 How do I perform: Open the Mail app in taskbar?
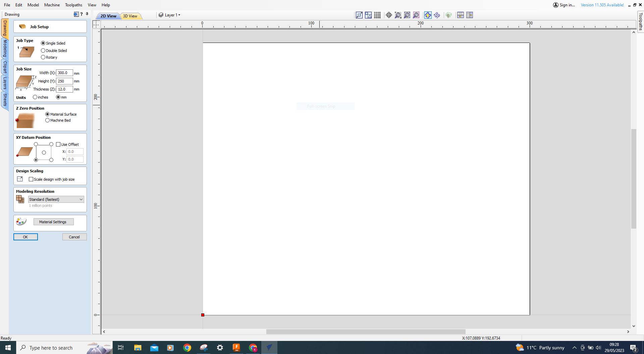point(154,348)
